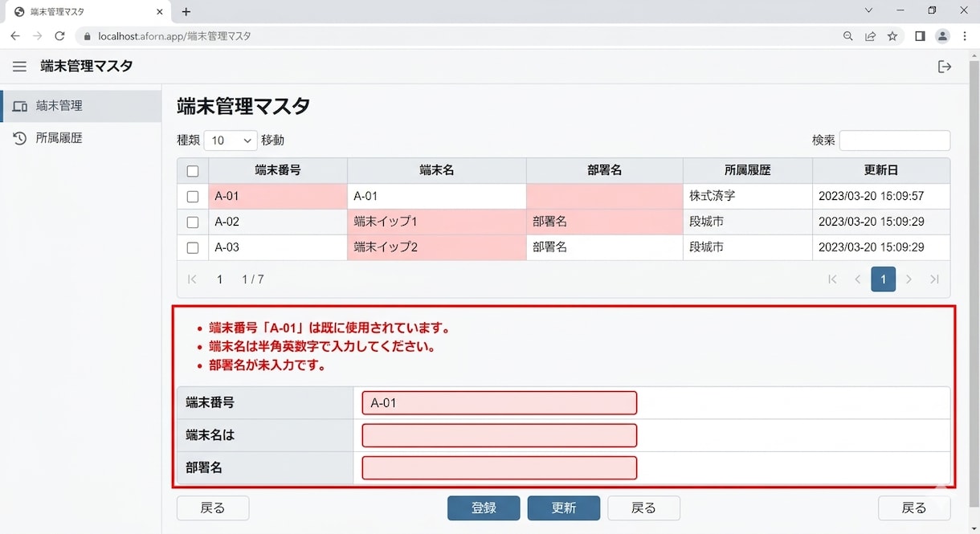Viewport: 980px width, 534px height.
Task: Open the rows-per-page dropdown showing 10
Action: 231,141
